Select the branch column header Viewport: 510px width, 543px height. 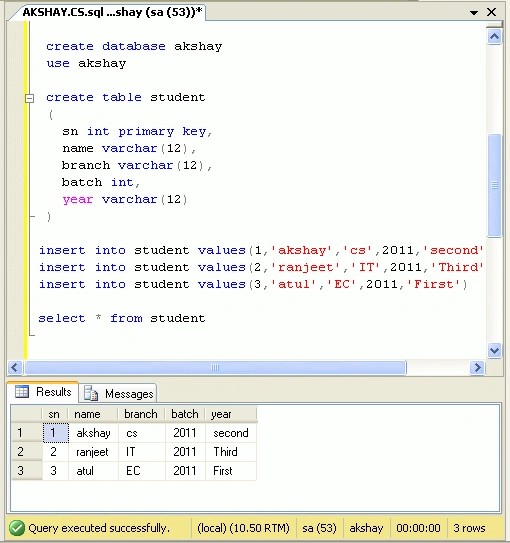142,414
